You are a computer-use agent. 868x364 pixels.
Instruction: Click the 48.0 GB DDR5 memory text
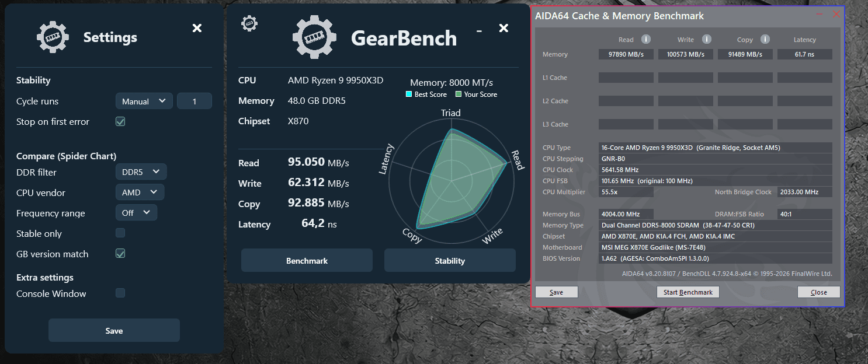[317, 101]
